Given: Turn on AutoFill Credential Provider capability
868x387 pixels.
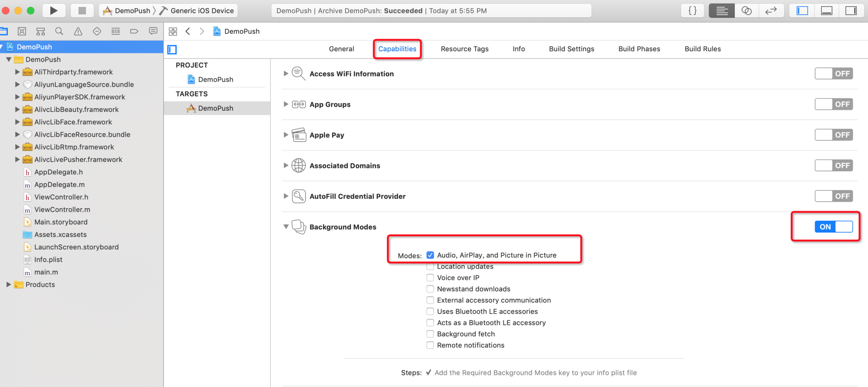Looking at the screenshot, I should tap(834, 196).
